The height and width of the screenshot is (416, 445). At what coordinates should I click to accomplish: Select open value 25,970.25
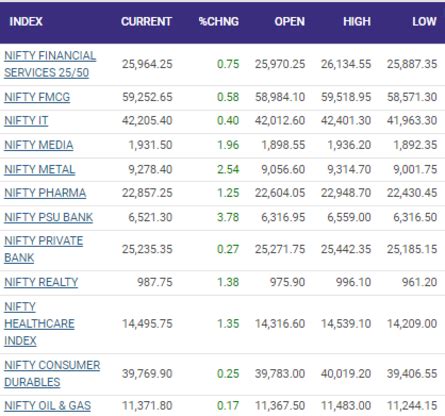280,64
